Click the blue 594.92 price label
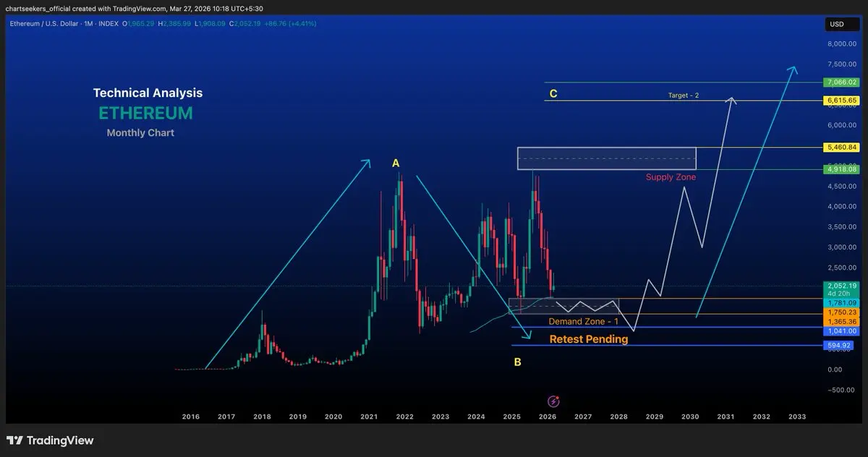 (840, 345)
